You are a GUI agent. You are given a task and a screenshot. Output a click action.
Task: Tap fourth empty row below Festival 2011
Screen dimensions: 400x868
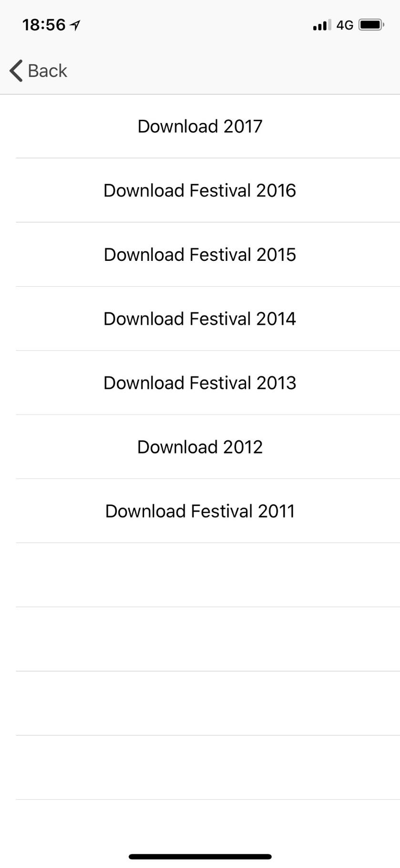200,767
